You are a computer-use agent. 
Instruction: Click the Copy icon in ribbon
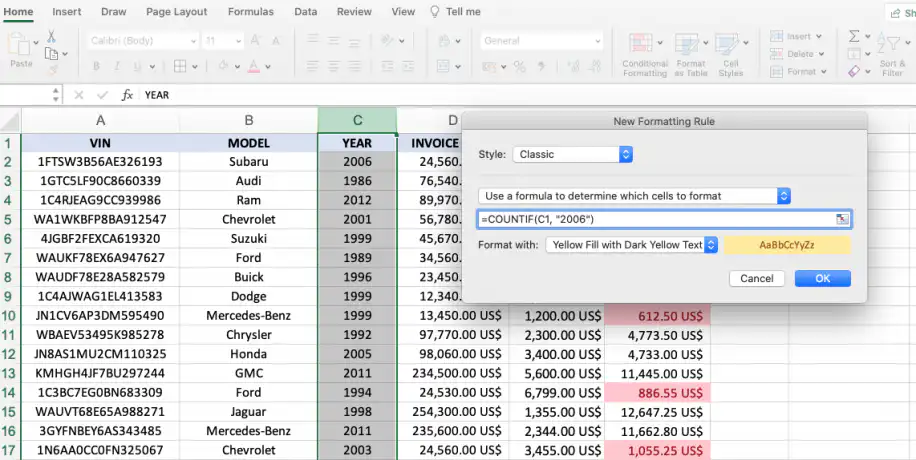tap(52, 54)
